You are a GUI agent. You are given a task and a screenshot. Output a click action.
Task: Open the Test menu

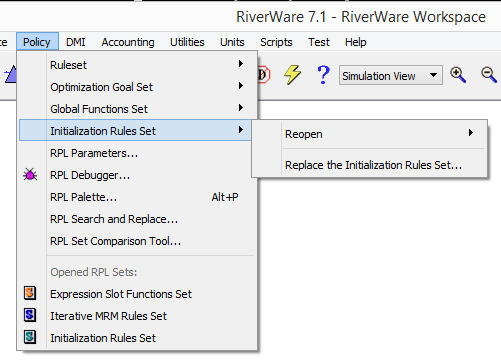pos(319,42)
